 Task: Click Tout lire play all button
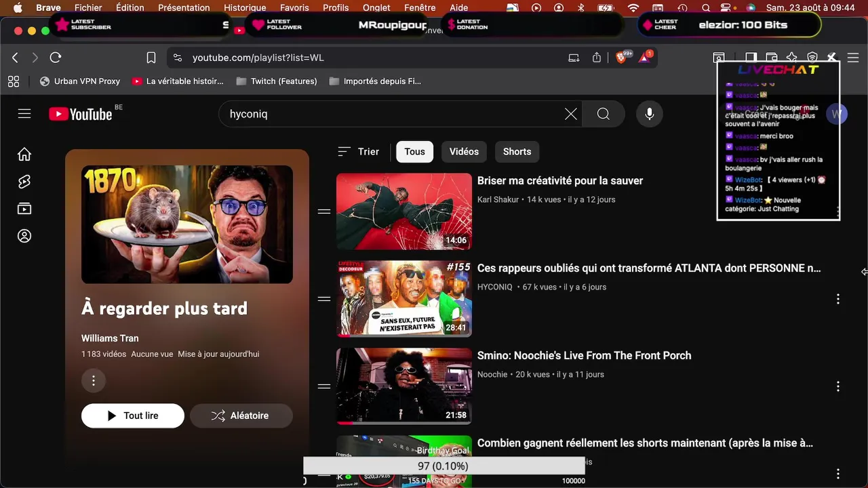pos(133,416)
